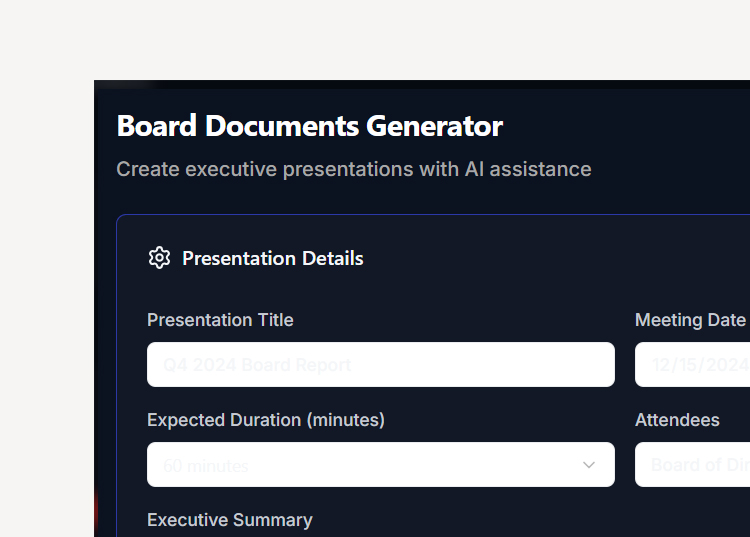The height and width of the screenshot is (537, 750).
Task: Click the "Executive Summary" label
Action: point(230,520)
